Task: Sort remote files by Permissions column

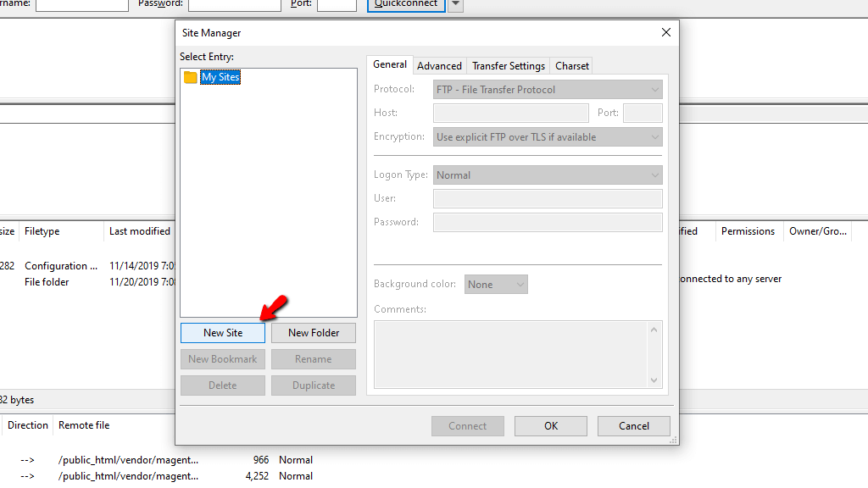Action: (748, 231)
